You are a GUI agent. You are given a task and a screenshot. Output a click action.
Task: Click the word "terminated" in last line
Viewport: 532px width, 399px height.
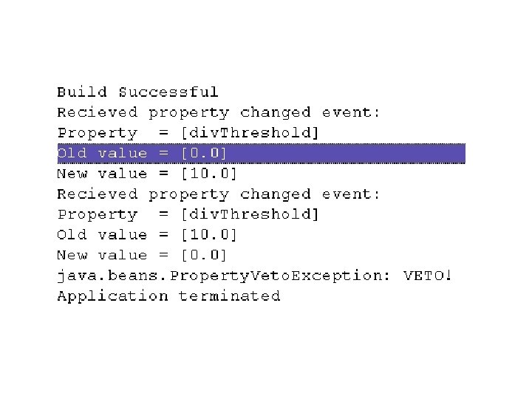229,296
